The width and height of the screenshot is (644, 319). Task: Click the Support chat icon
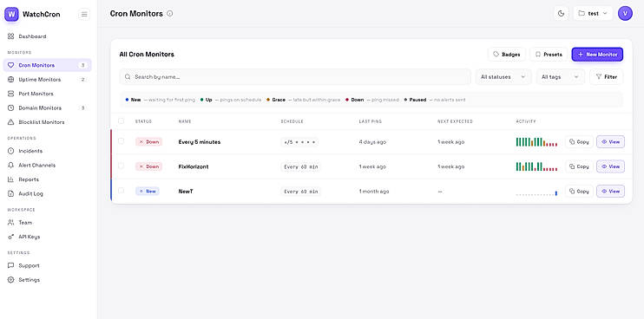click(x=10, y=266)
